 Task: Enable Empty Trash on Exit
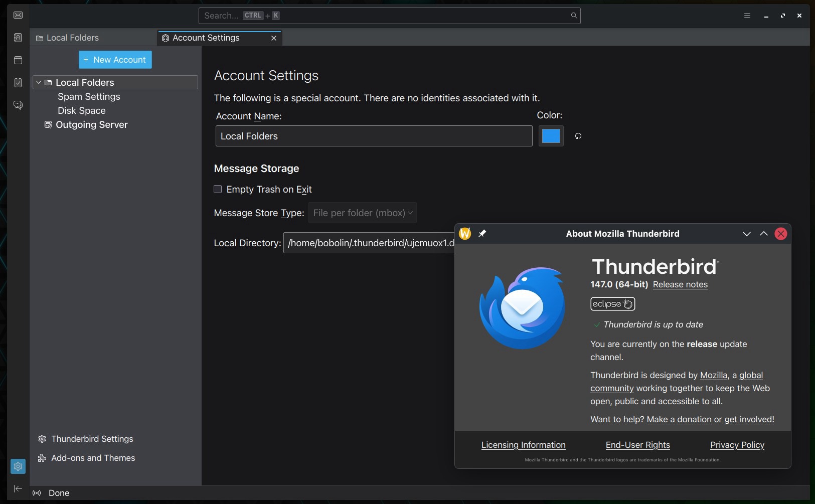coord(218,189)
